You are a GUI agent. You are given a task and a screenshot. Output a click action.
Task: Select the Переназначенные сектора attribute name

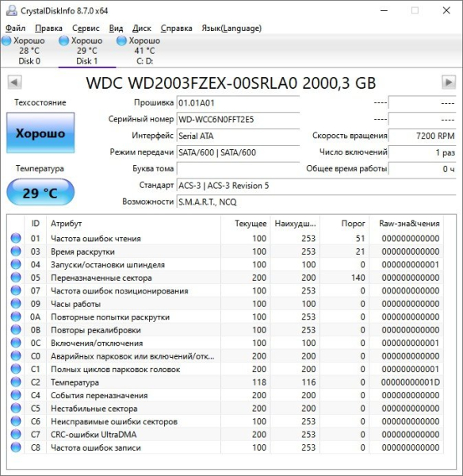pyautogui.click(x=101, y=278)
